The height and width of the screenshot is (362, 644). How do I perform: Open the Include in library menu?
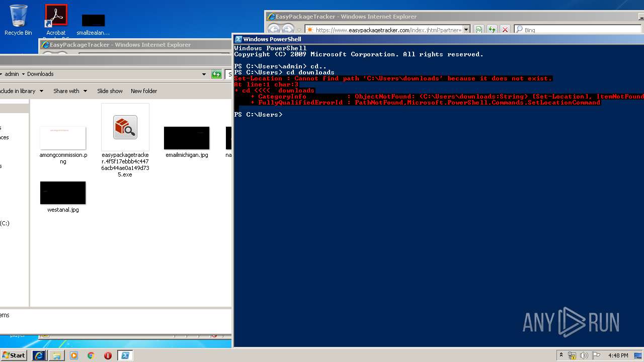(x=22, y=91)
